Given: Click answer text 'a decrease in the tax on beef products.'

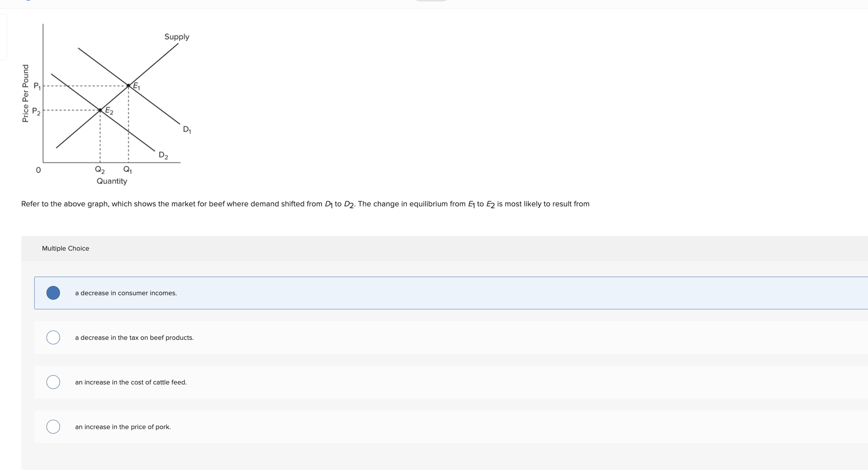Looking at the screenshot, I should (134, 338).
